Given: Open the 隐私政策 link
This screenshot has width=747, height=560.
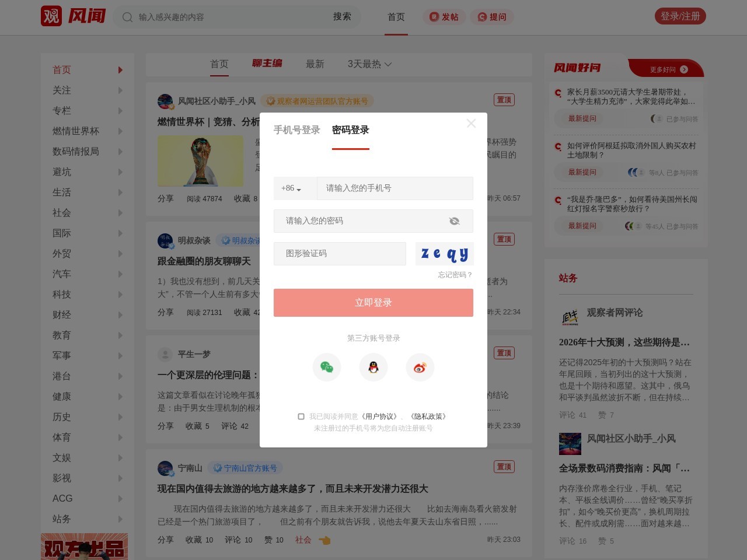Looking at the screenshot, I should point(428,416).
